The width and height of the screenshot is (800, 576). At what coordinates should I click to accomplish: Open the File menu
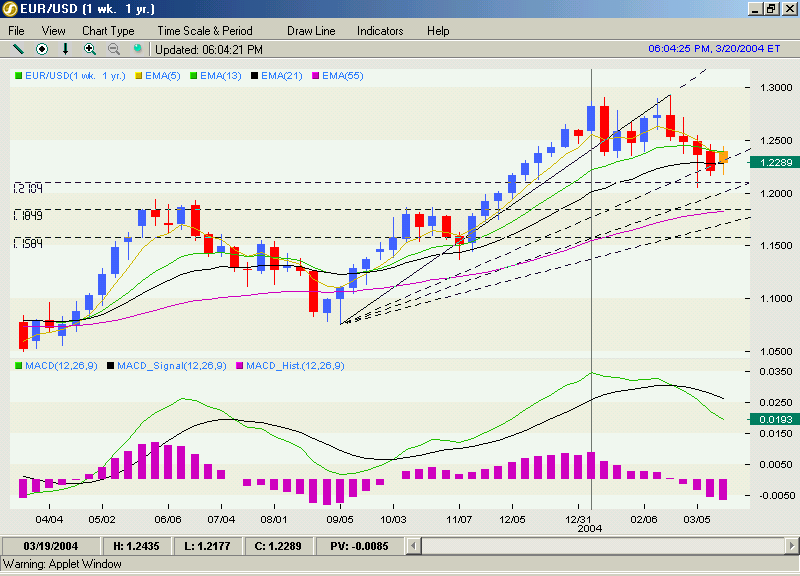(x=16, y=31)
